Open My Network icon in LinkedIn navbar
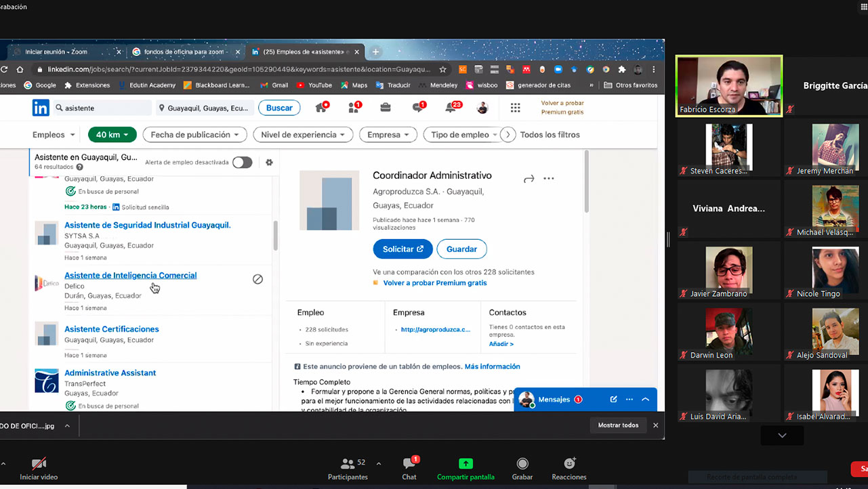This screenshot has height=489, width=868. click(x=354, y=108)
